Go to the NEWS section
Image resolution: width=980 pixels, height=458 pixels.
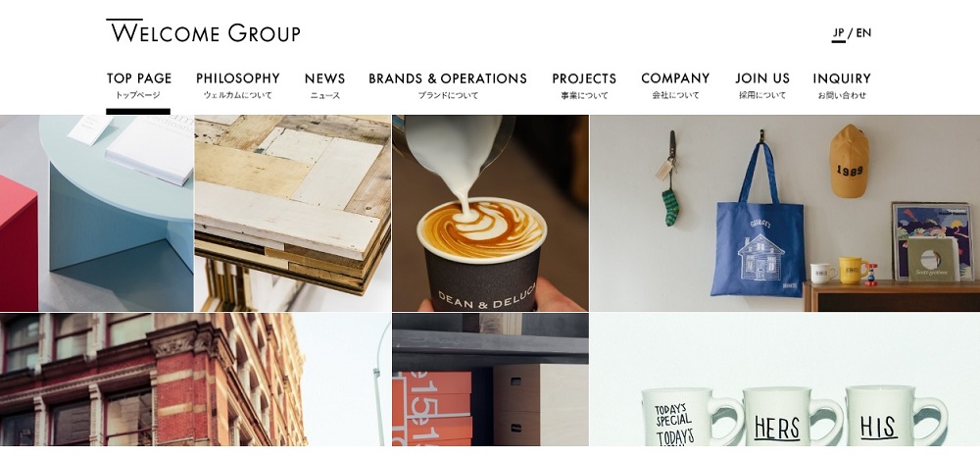(x=325, y=85)
